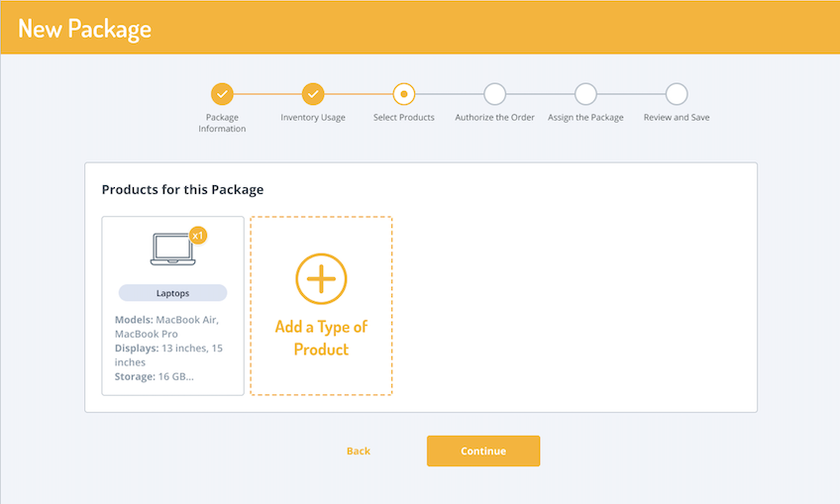Click the 'Authorize the Order' step label
This screenshot has height=504, width=840.
coord(494,118)
